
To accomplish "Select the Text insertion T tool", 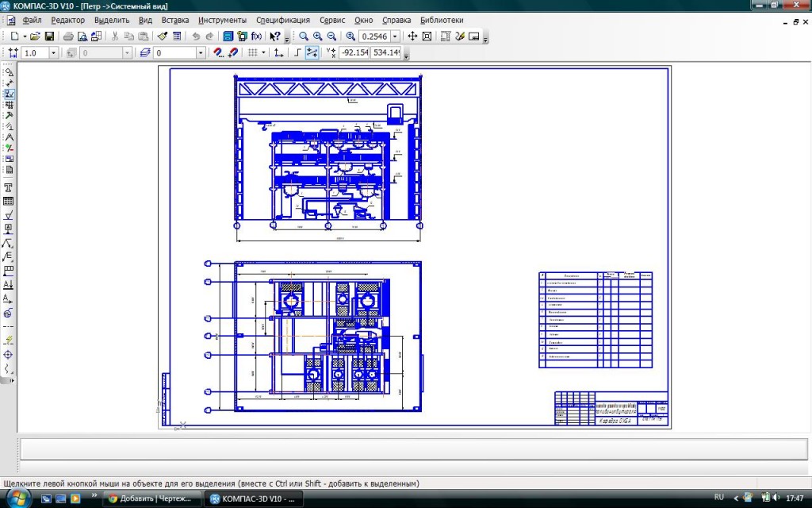I will (x=8, y=187).
